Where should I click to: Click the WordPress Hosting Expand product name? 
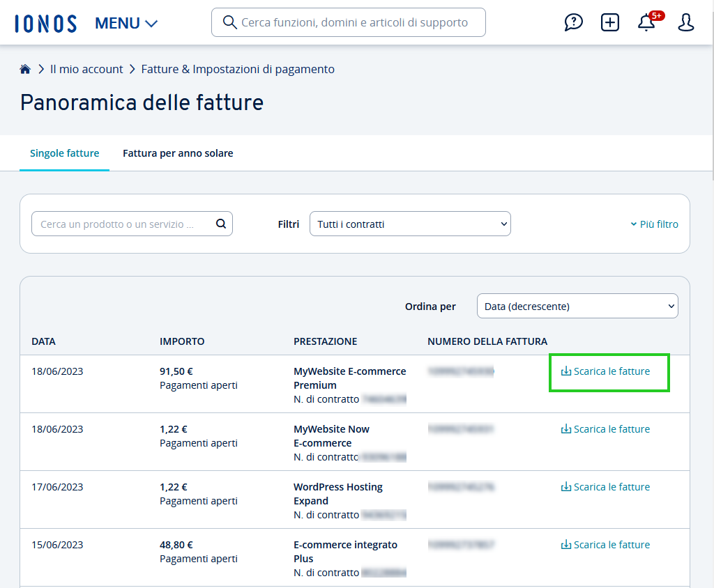coord(338,494)
